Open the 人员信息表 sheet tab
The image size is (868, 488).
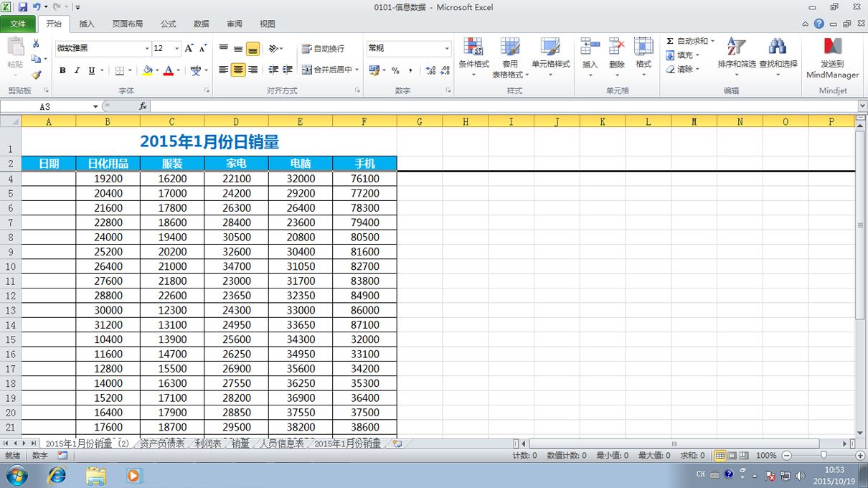pyautogui.click(x=281, y=444)
